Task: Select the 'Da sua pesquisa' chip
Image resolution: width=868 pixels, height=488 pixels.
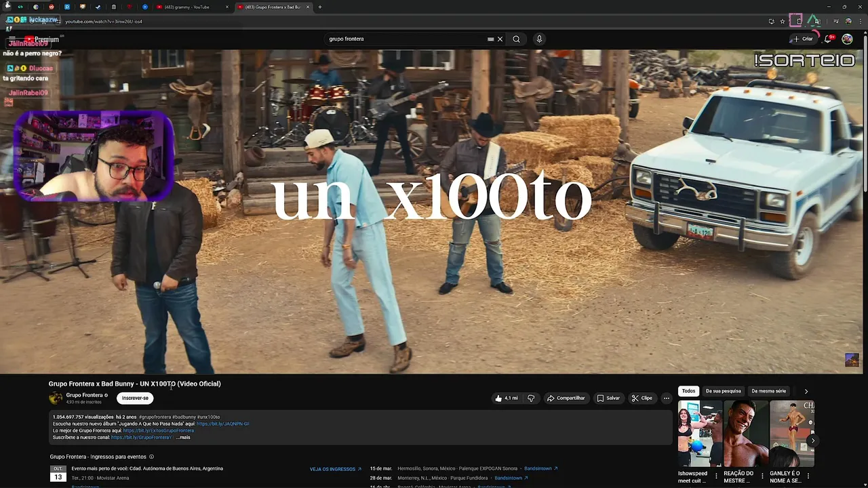Action: coord(723,391)
